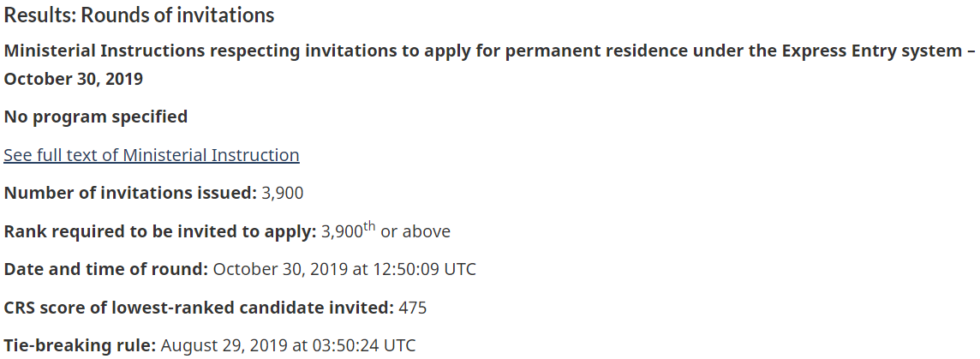This screenshot has height=359, width=980.
Task: Click the 'Rank required to be invited to apply:' label
Action: point(160,231)
